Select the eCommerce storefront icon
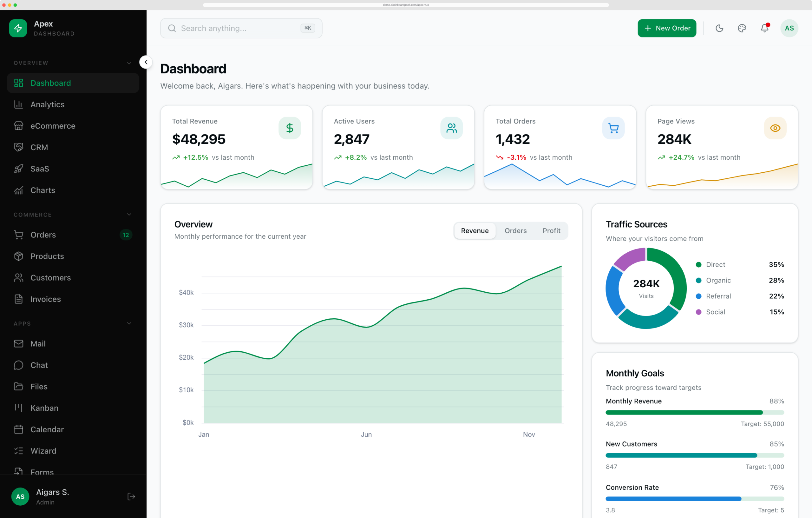 coord(18,126)
